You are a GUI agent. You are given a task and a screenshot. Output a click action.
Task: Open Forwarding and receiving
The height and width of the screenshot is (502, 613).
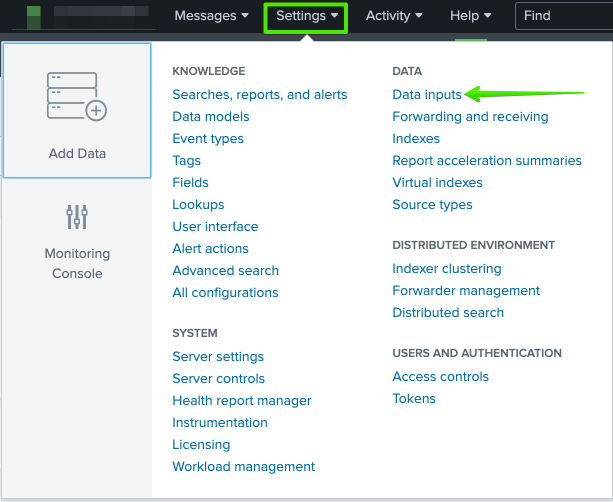coord(470,116)
